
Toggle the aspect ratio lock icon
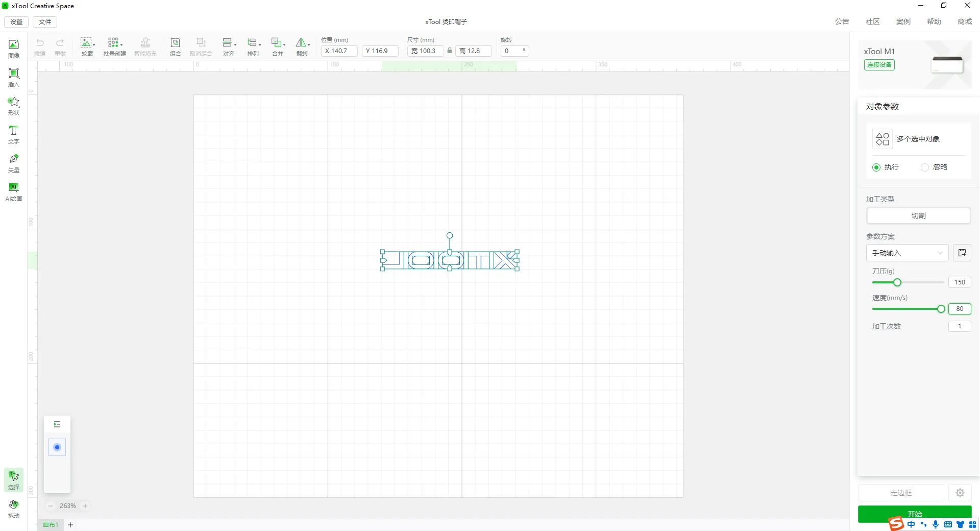(x=450, y=51)
